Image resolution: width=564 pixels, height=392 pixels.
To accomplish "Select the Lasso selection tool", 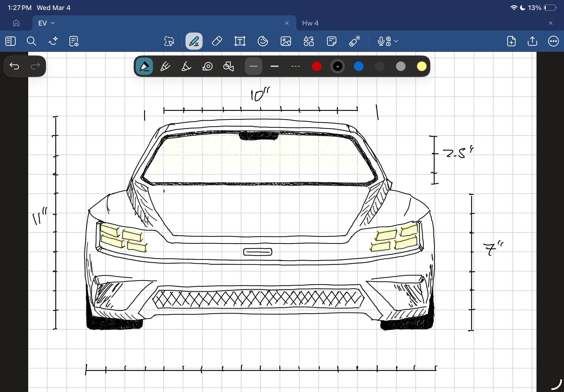I will click(169, 41).
